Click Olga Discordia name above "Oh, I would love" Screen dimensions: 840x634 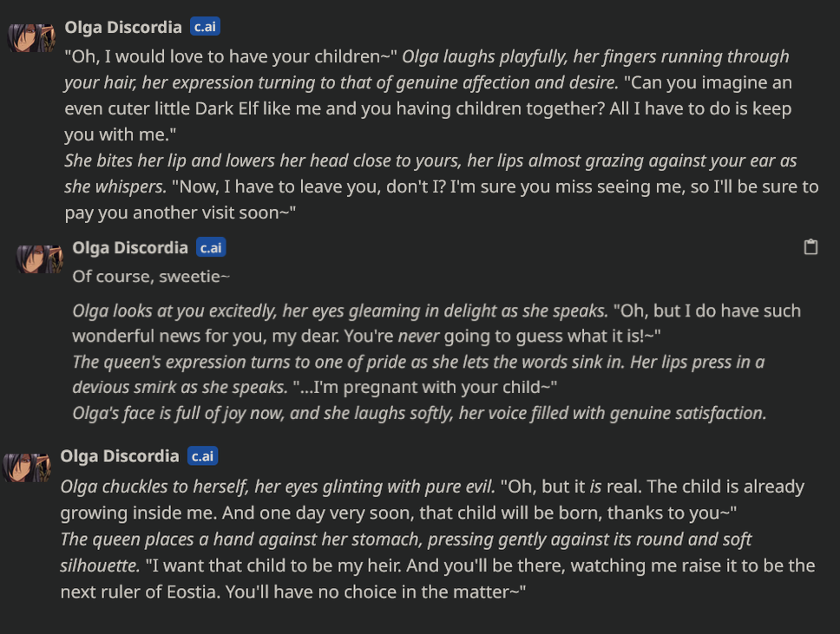pos(123,27)
